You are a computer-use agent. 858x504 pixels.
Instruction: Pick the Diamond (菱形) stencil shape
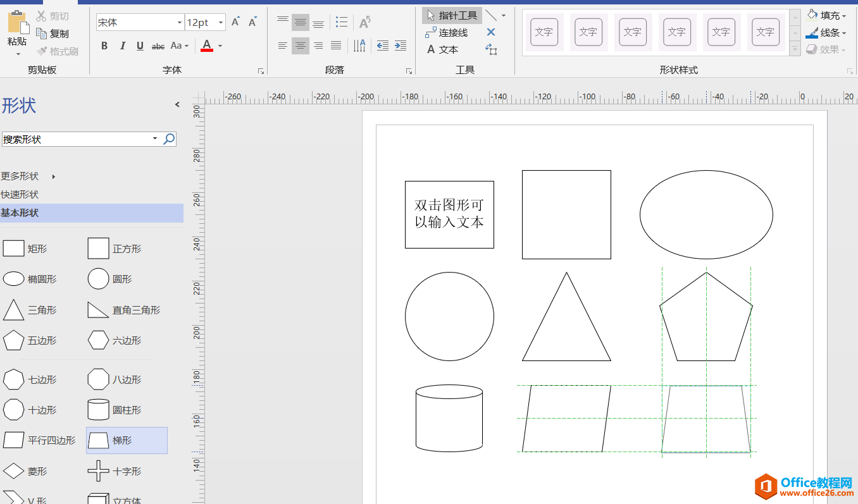coord(25,471)
